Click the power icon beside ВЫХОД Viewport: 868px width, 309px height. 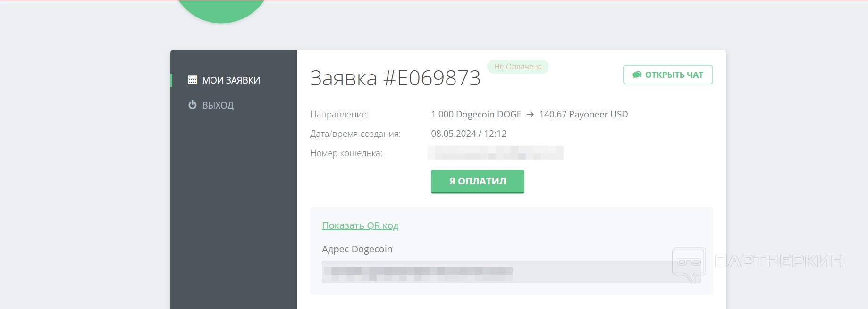193,105
